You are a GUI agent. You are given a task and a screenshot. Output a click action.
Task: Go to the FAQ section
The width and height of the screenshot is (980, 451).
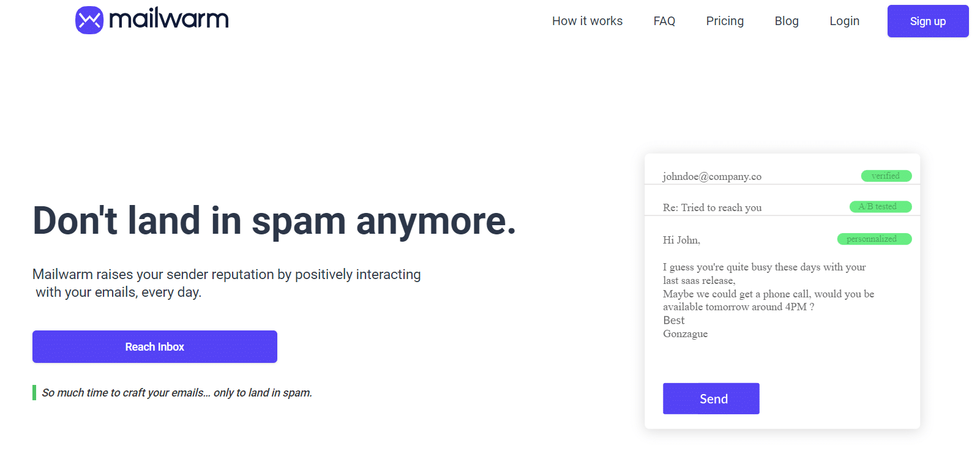click(664, 21)
